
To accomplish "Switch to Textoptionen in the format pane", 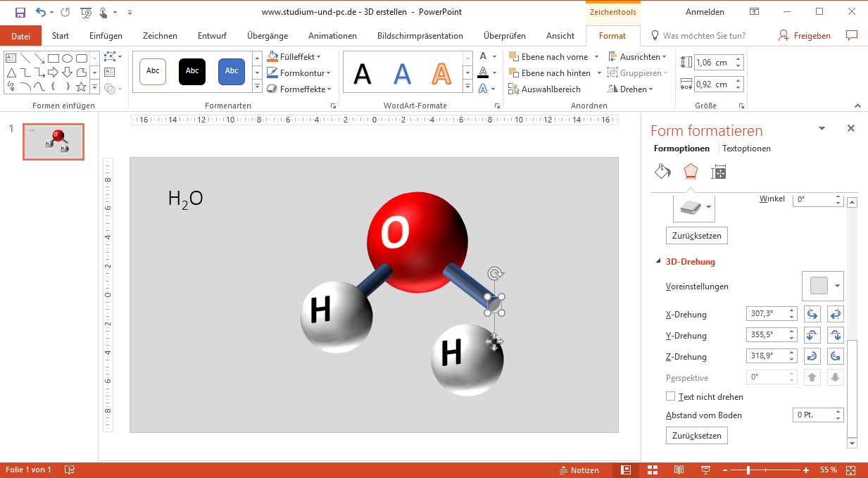I will point(746,149).
